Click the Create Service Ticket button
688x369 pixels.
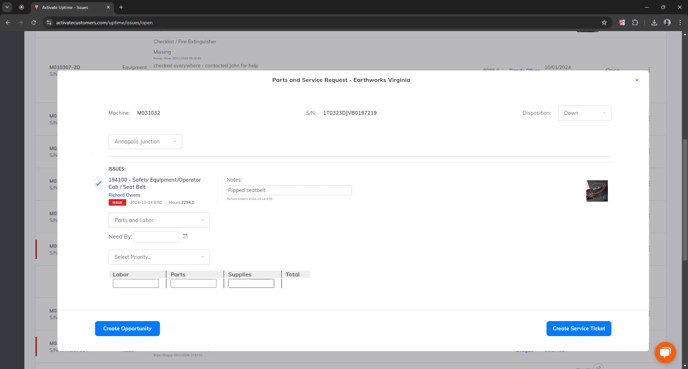(x=578, y=329)
